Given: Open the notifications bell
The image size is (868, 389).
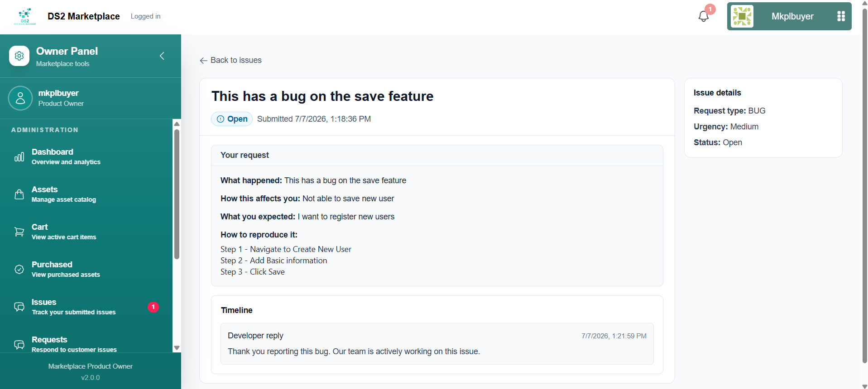Looking at the screenshot, I should [703, 16].
